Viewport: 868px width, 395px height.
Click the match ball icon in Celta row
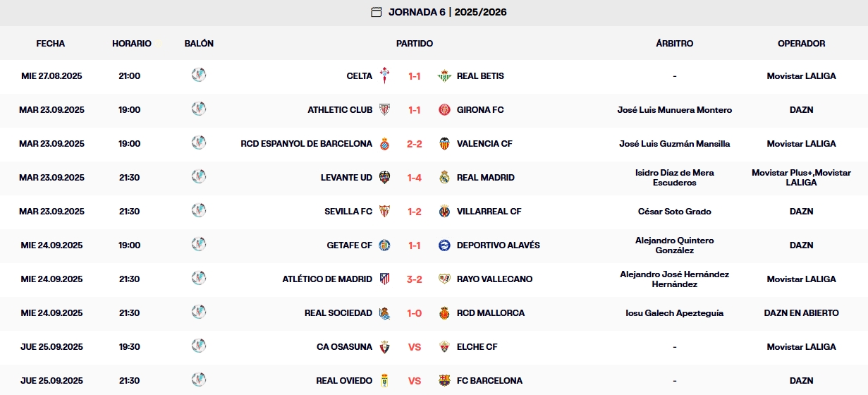click(199, 75)
